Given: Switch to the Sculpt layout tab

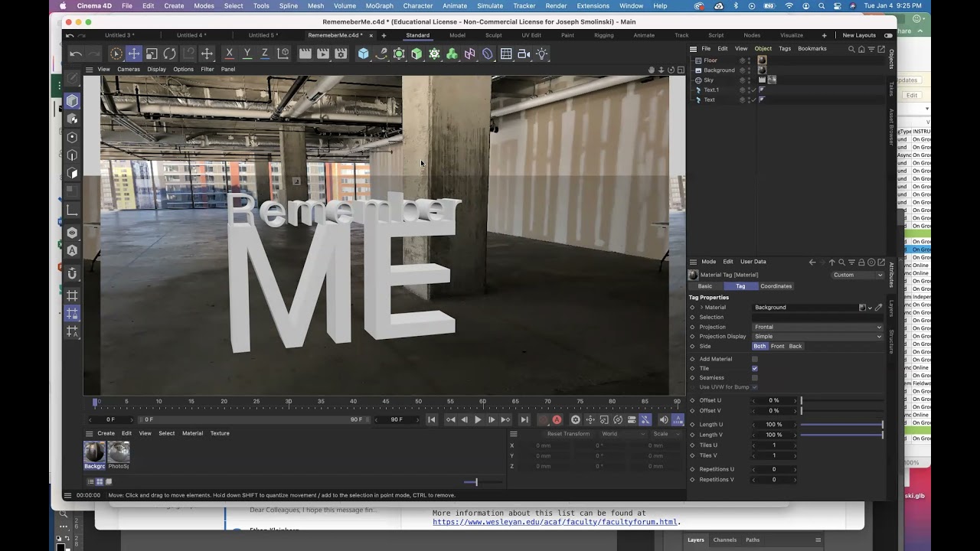Looking at the screenshot, I should (x=494, y=35).
